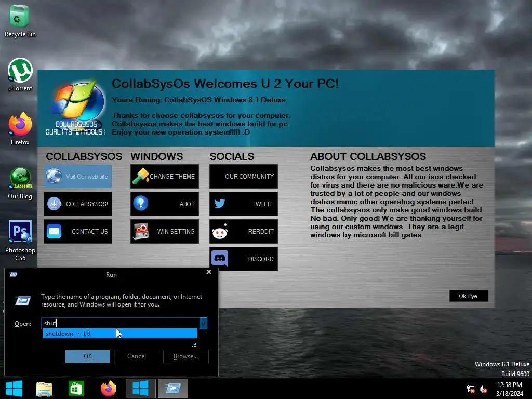Open the OUR COMMUNITY button

point(244,177)
